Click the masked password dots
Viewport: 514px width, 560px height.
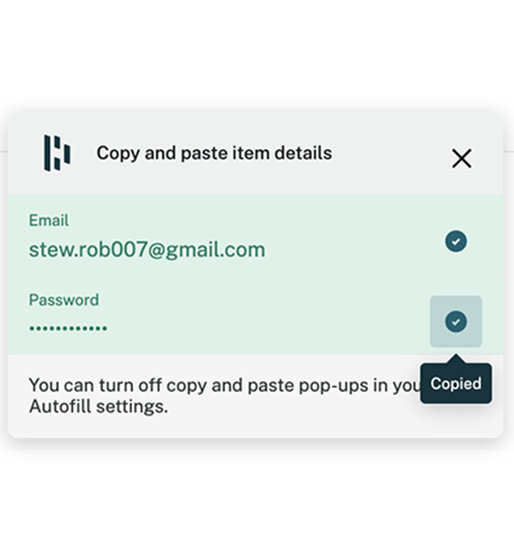[68, 328]
